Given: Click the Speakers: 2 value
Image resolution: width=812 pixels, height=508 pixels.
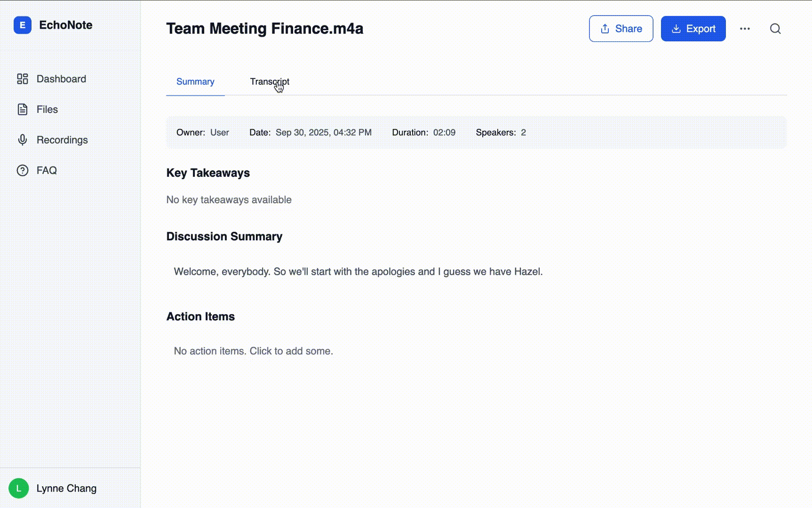Looking at the screenshot, I should [523, 132].
